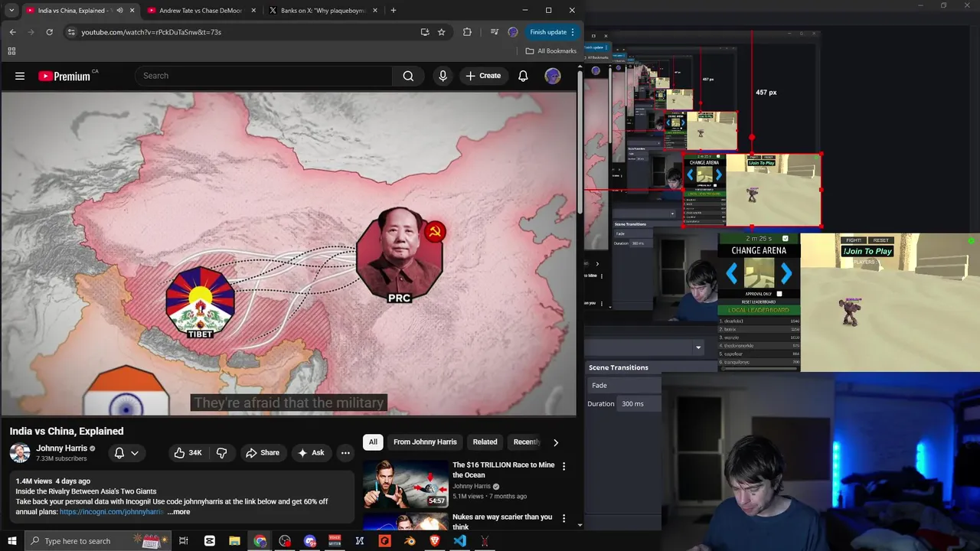
Task: Go back with Chrome back arrow
Action: [x=12, y=32]
